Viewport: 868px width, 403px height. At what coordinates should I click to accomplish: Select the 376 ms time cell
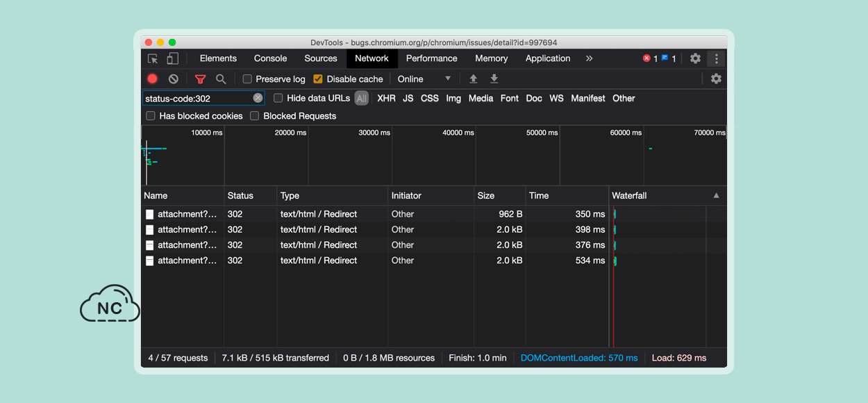(x=590, y=245)
